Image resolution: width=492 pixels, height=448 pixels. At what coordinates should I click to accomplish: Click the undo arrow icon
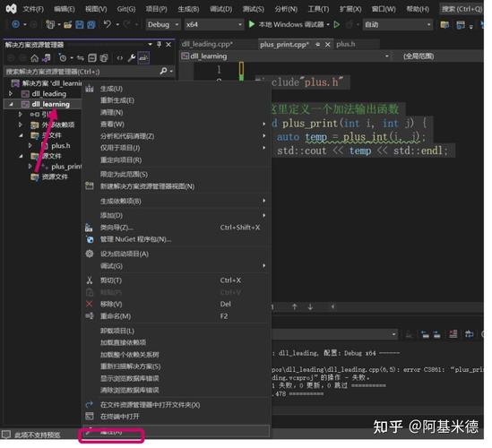(x=107, y=24)
